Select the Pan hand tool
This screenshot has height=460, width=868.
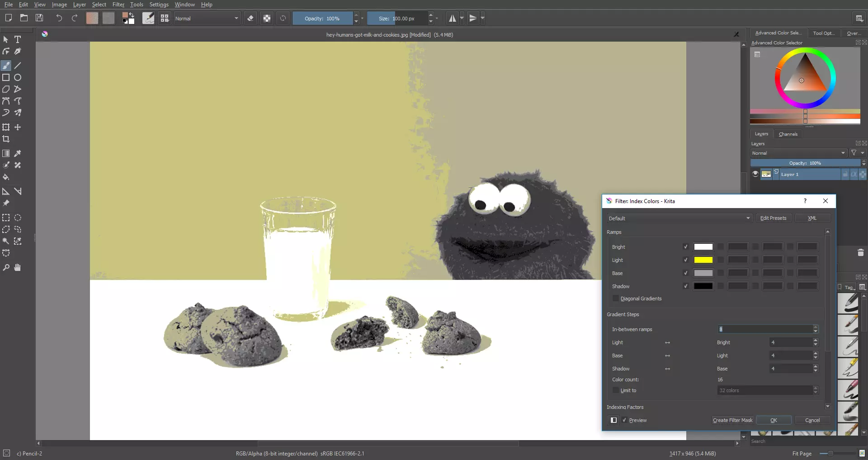(18, 267)
